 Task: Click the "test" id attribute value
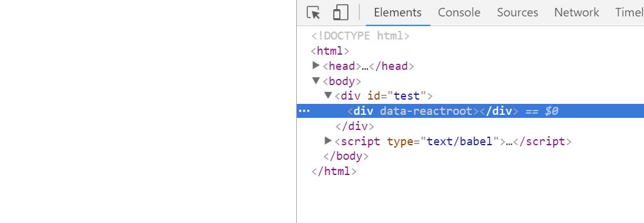coord(407,96)
